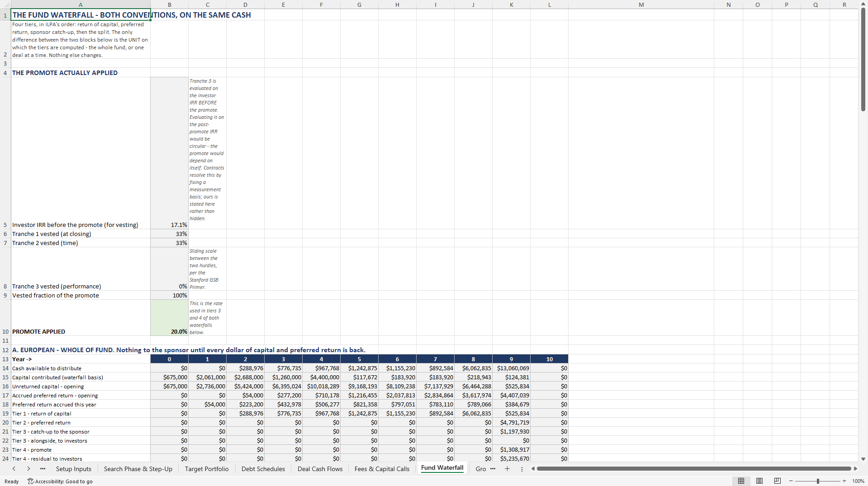Click Accessibility: Good to go status
The width and height of the screenshot is (868, 486).
pos(60,481)
